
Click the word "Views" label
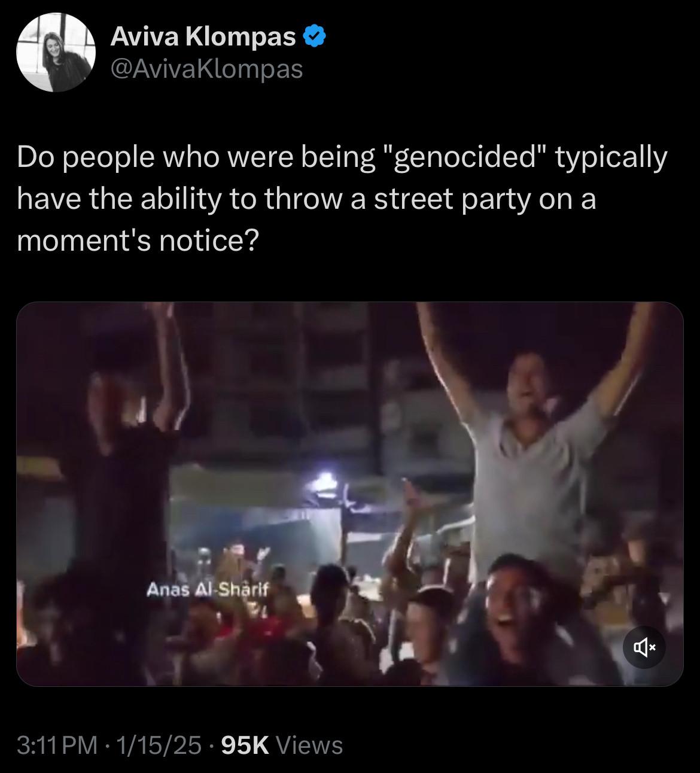pos(310,745)
